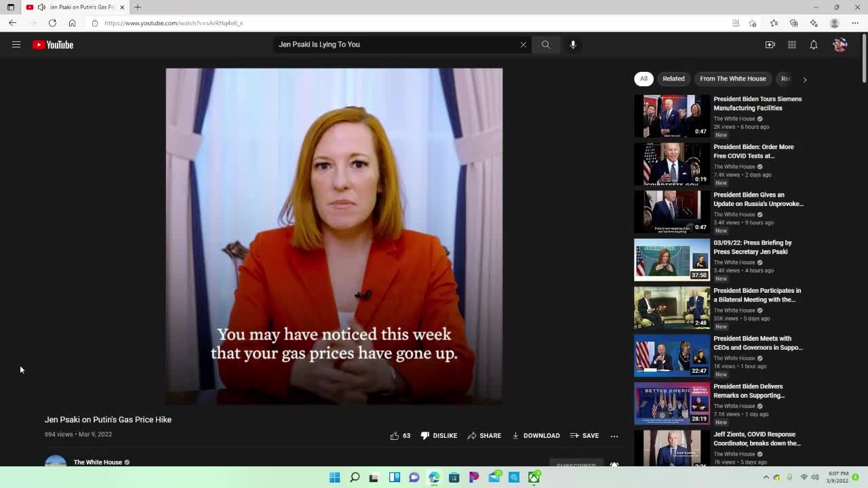Open tab actions menu icon
Viewport: 868px width, 488px height.
[x=11, y=7]
